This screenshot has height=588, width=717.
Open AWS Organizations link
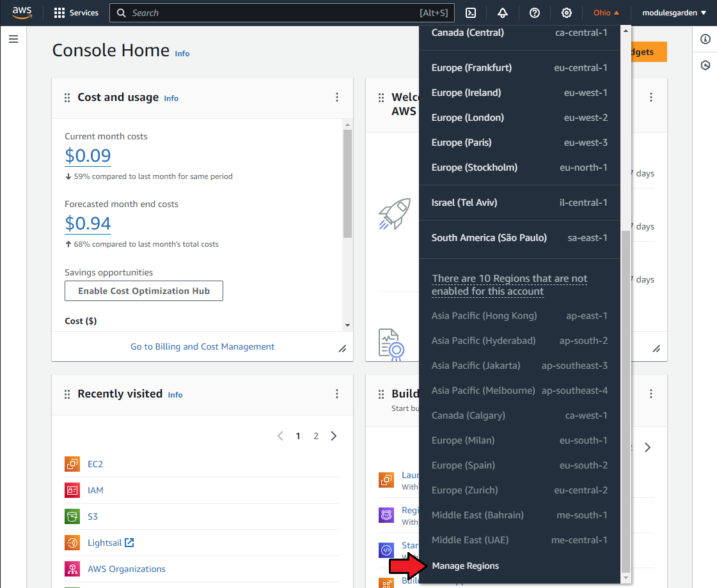click(x=127, y=569)
